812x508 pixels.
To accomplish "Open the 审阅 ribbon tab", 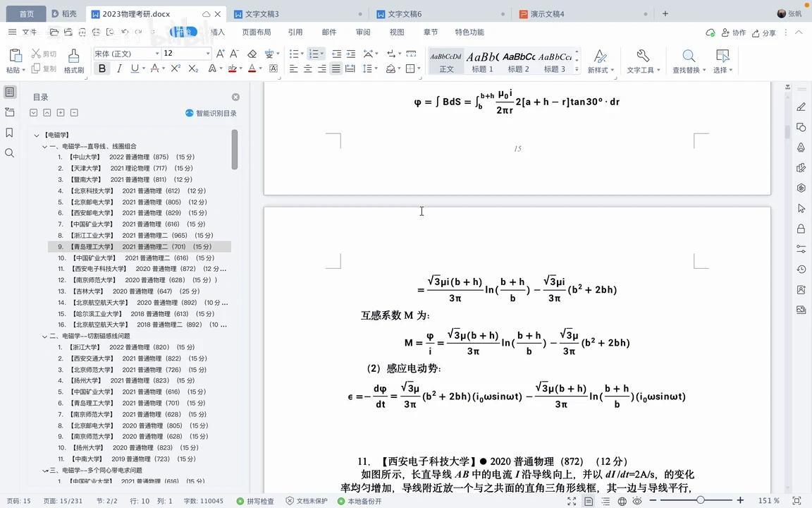I will [363, 32].
